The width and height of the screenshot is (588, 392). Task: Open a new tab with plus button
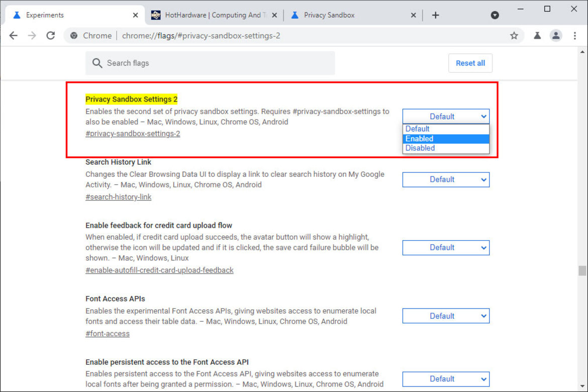point(435,15)
